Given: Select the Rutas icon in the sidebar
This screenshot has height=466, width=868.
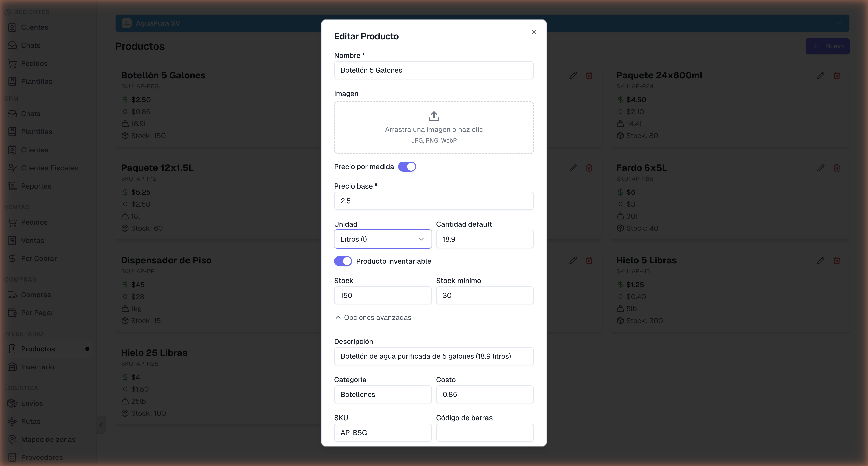Looking at the screenshot, I should pyautogui.click(x=13, y=421).
